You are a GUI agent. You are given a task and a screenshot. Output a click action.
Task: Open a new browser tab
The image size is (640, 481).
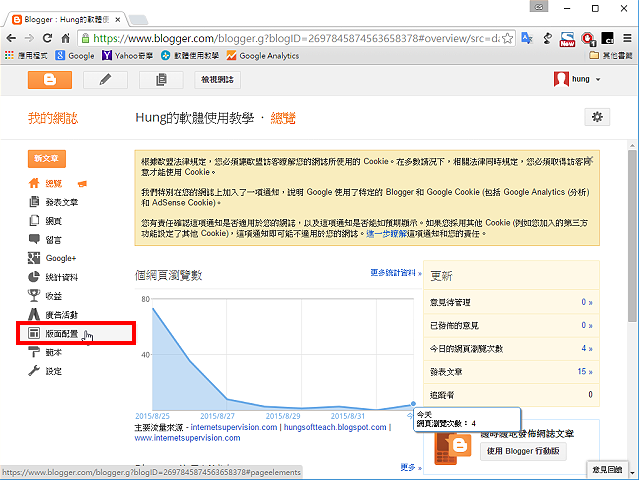[138, 19]
